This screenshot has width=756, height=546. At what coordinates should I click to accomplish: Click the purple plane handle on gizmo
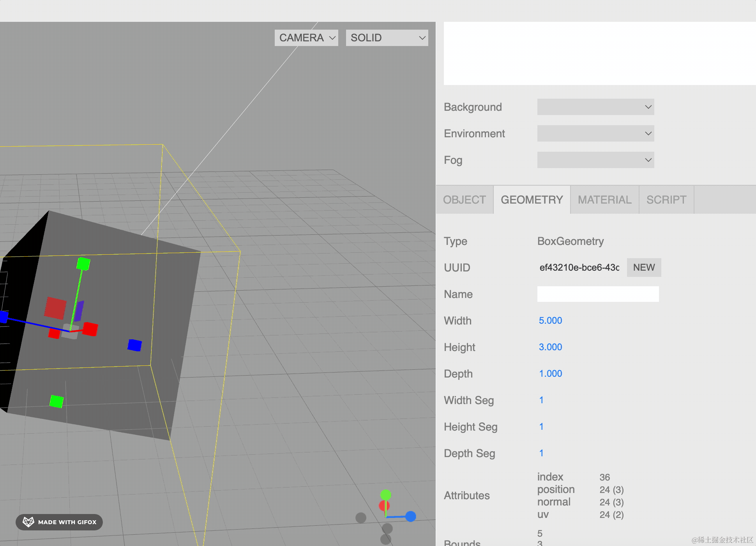tap(79, 311)
